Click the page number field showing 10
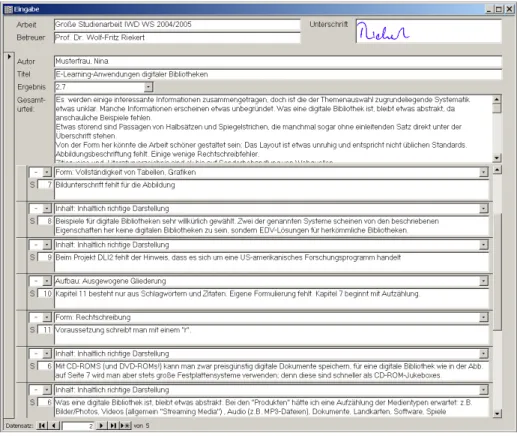Screen dimensions: 517x436 [45, 294]
